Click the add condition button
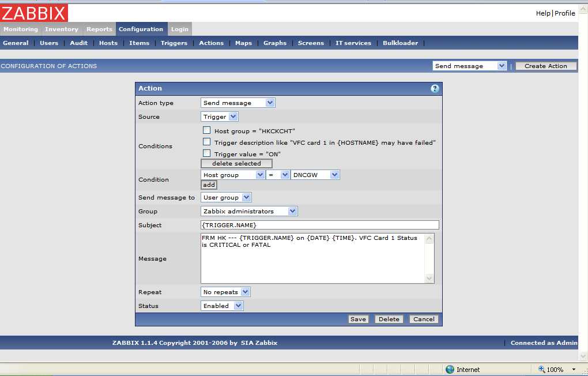This screenshot has height=376, width=588. (x=209, y=185)
